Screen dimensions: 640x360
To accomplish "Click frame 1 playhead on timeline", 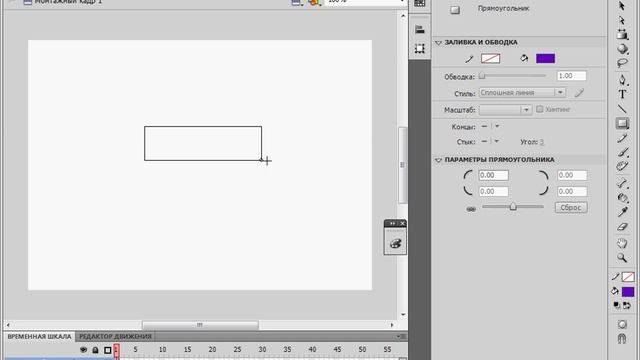I will [x=116, y=350].
